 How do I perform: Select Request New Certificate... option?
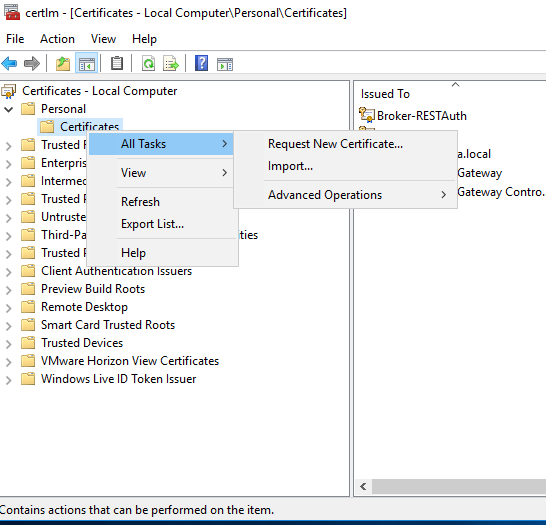tap(345, 144)
